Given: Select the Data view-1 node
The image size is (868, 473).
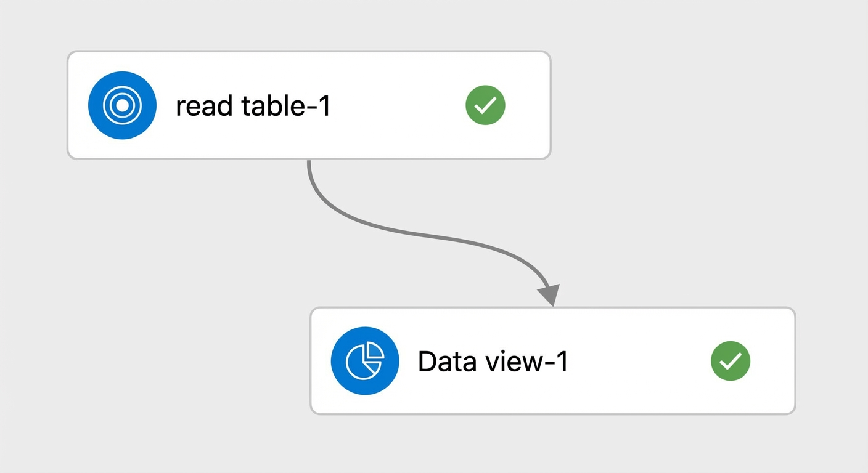Looking at the screenshot, I should coord(553,361).
